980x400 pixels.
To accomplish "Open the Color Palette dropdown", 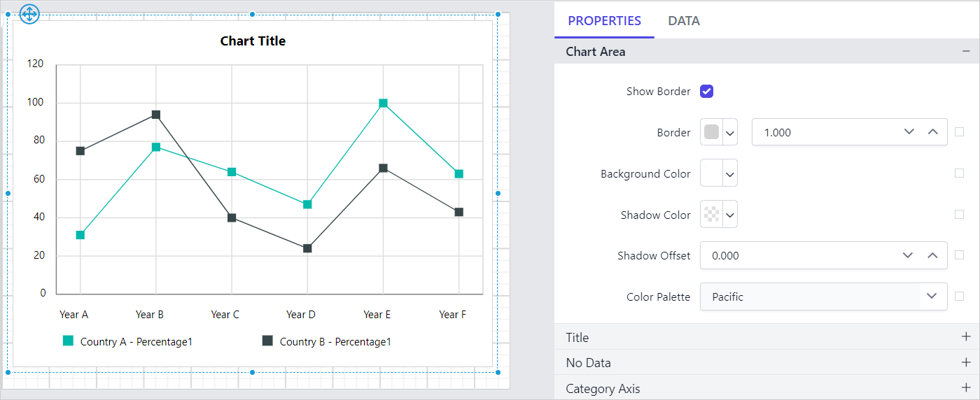I will [x=932, y=297].
